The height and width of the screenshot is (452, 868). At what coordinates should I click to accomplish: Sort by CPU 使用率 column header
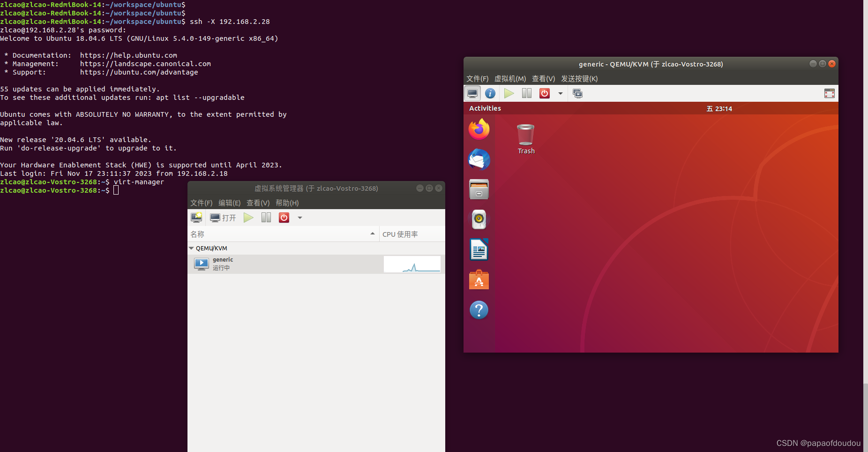pyautogui.click(x=412, y=234)
